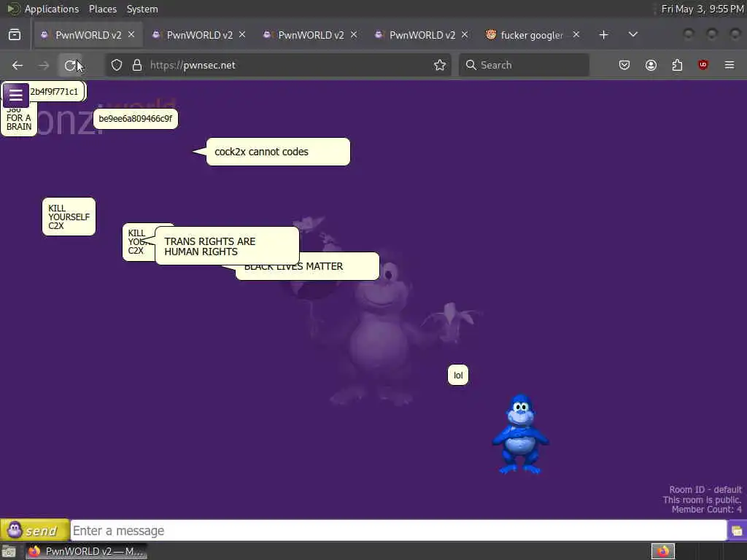Bookmark this page with the star icon
The image size is (747, 560).
click(440, 65)
